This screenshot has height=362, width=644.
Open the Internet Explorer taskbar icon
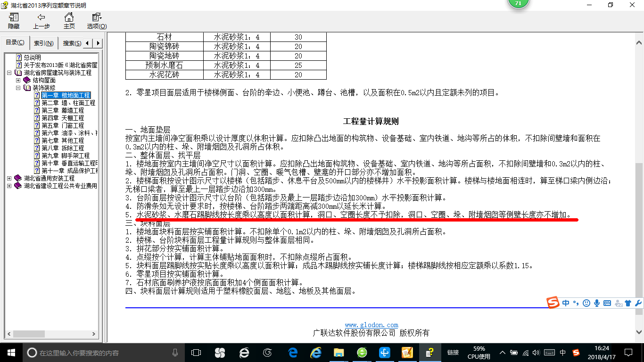tap(316, 353)
